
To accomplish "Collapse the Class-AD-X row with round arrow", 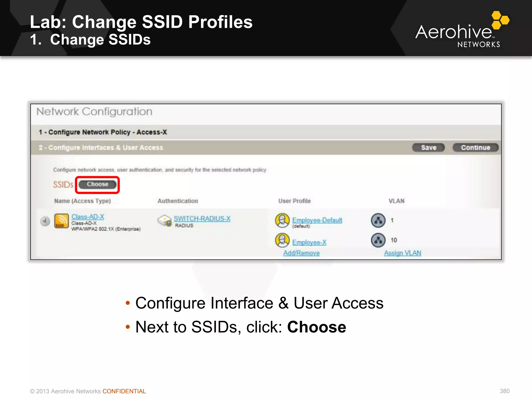I will (45, 221).
